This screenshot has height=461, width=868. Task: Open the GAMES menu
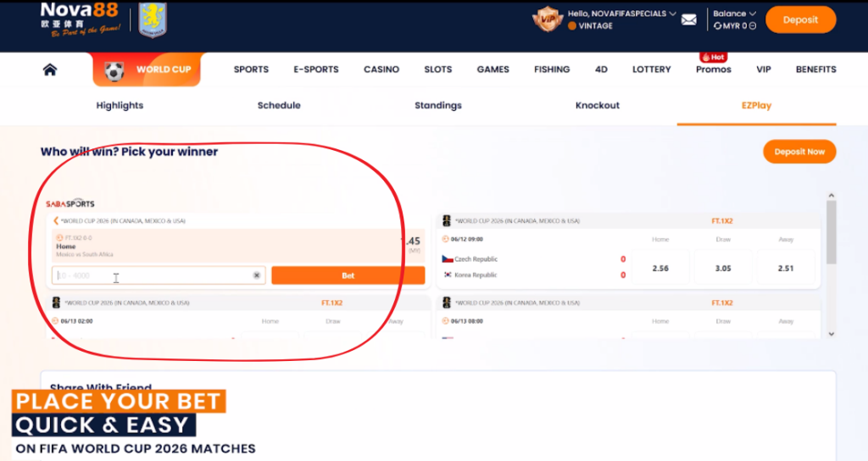(492, 69)
